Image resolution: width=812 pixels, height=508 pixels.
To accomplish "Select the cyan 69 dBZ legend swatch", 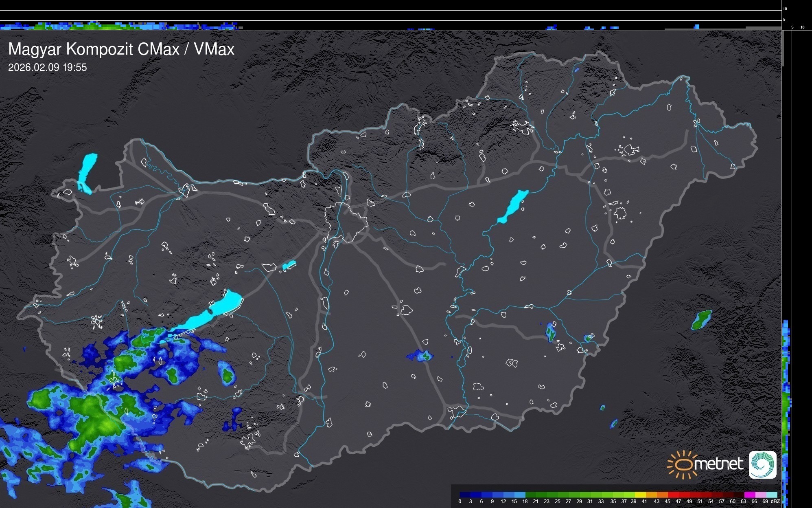I will tap(771, 495).
